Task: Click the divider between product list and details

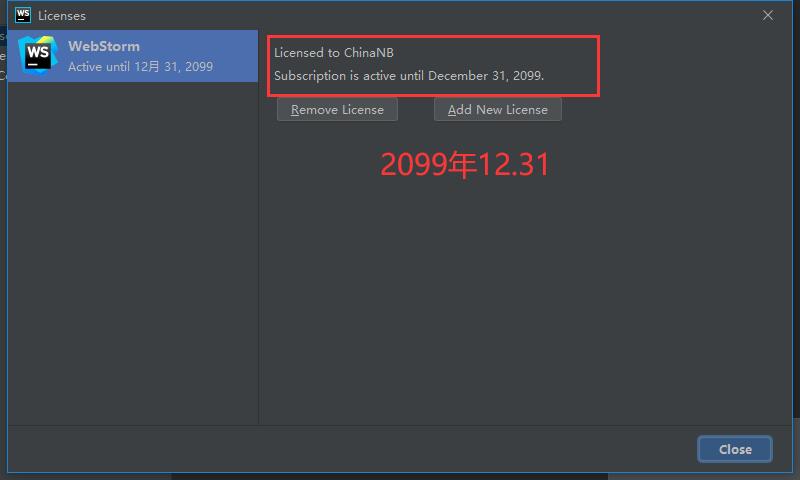Action: (258, 252)
